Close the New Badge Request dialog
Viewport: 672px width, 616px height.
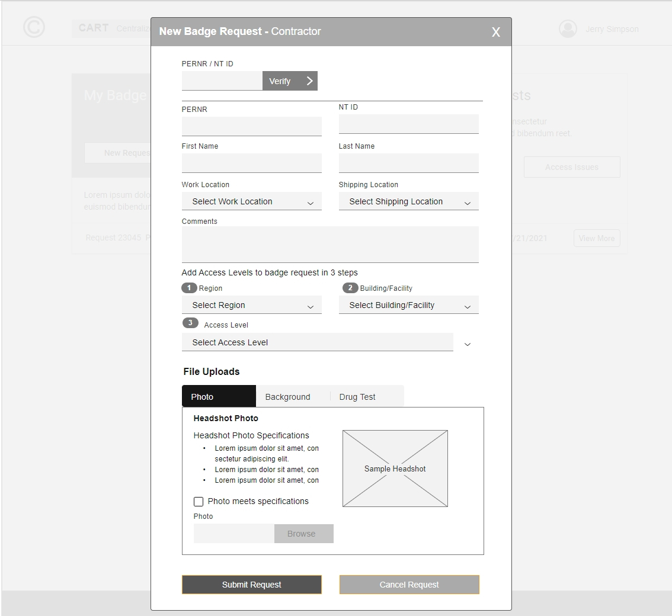point(496,32)
